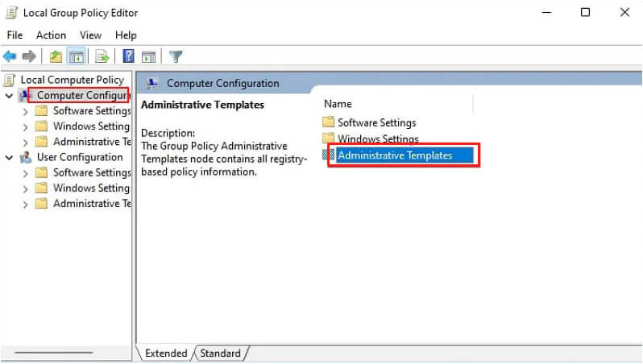Screen dimensions: 643x364
Task: Click the Back arrow toolbar icon
Action: pyautogui.click(x=10, y=56)
